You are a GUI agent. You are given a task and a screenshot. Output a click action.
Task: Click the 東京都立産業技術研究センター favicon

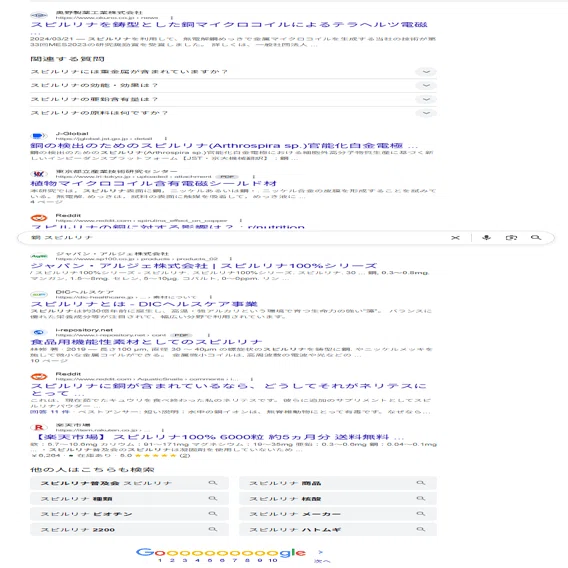tap(39, 174)
